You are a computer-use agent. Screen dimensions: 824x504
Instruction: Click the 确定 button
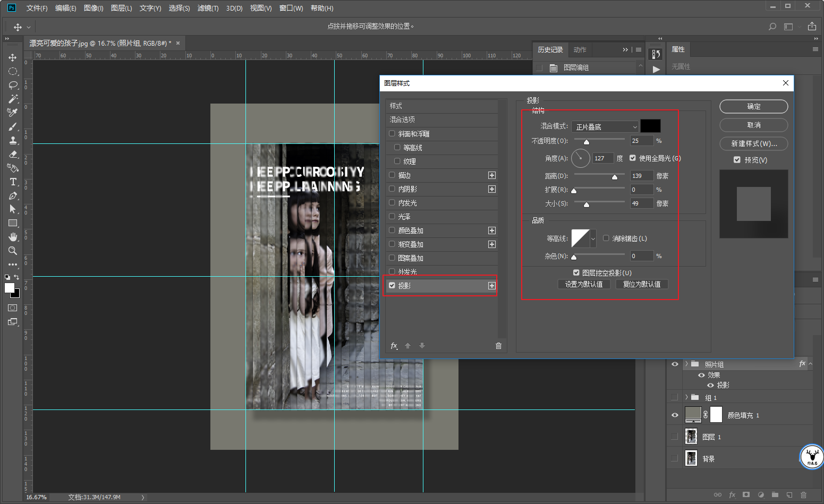pos(753,106)
